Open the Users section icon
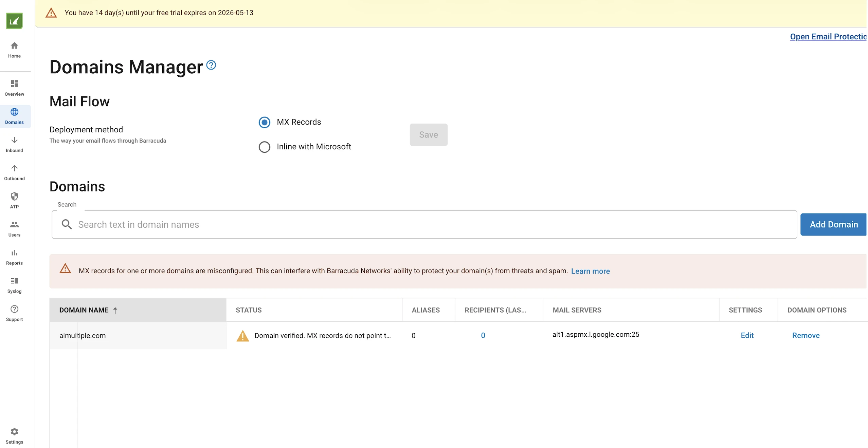The height and width of the screenshot is (448, 868). (x=14, y=224)
